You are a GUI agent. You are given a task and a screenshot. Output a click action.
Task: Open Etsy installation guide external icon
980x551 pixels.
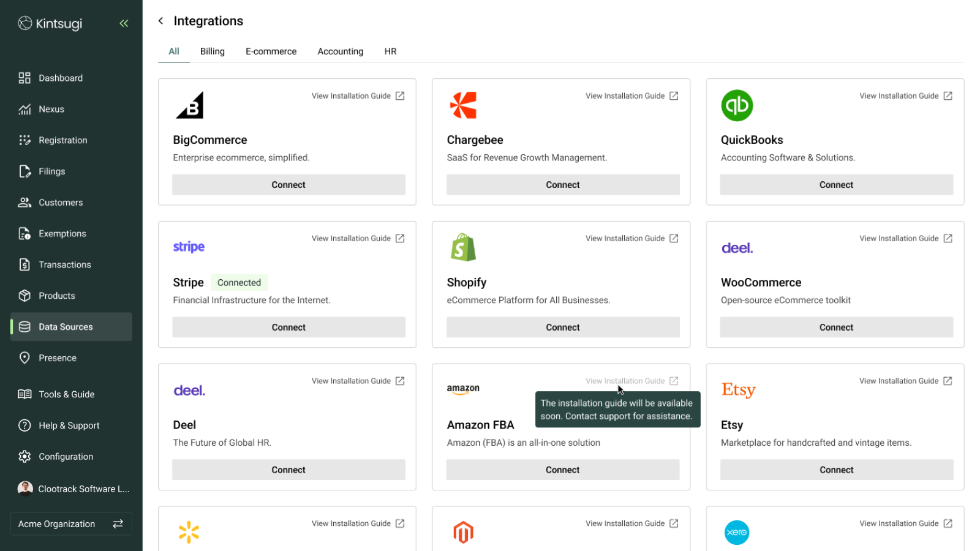pyautogui.click(x=948, y=381)
